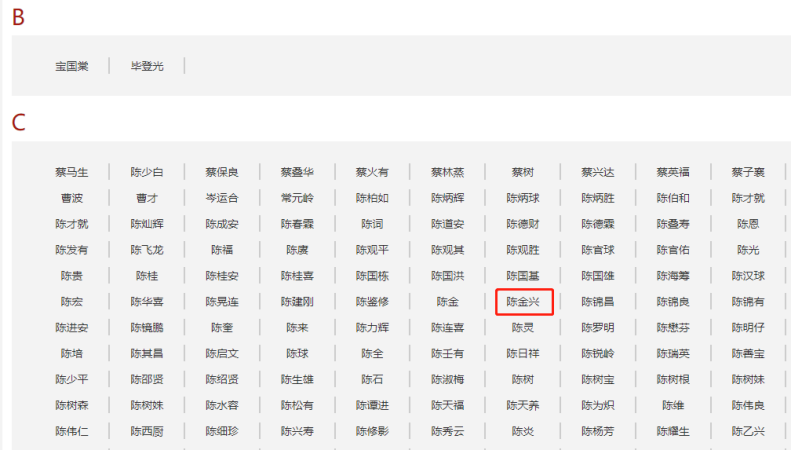This screenshot has height=450, width=792.
Task: Select 陈海筹 in the C list
Action: click(x=673, y=276)
